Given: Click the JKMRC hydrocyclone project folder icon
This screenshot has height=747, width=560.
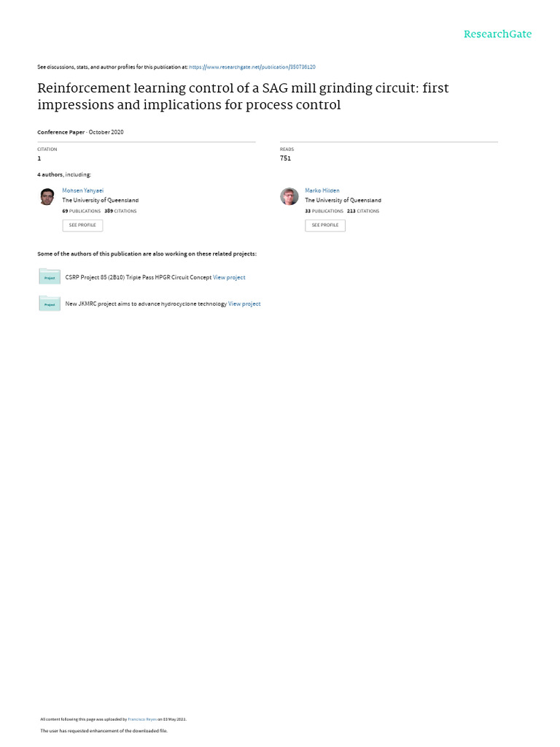Looking at the screenshot, I should [x=50, y=303].
